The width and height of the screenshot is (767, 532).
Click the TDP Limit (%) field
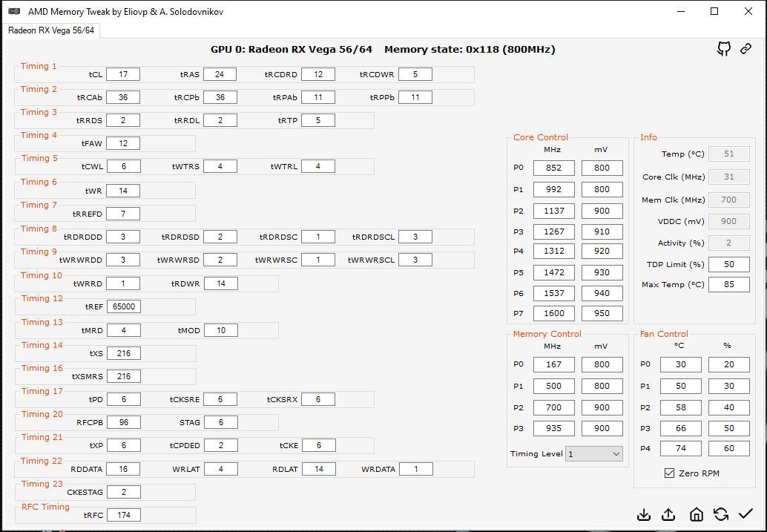pyautogui.click(x=729, y=264)
